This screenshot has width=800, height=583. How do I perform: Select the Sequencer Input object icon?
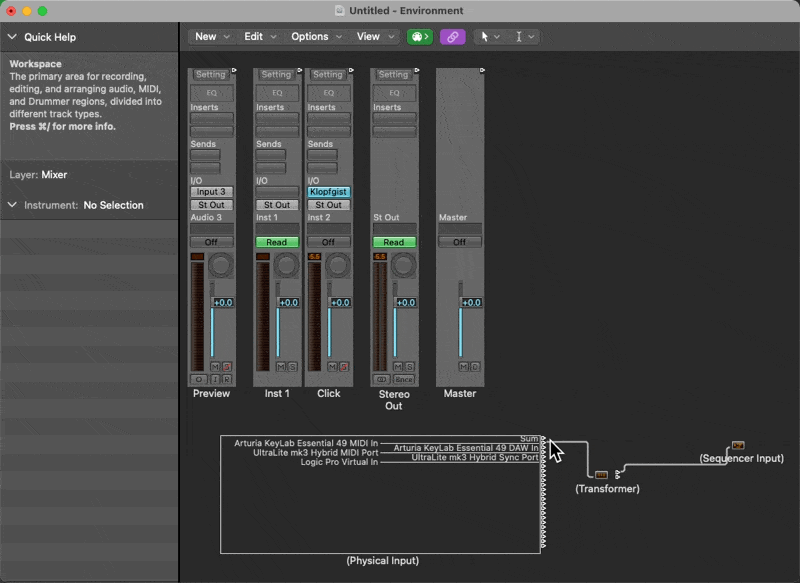[738, 445]
